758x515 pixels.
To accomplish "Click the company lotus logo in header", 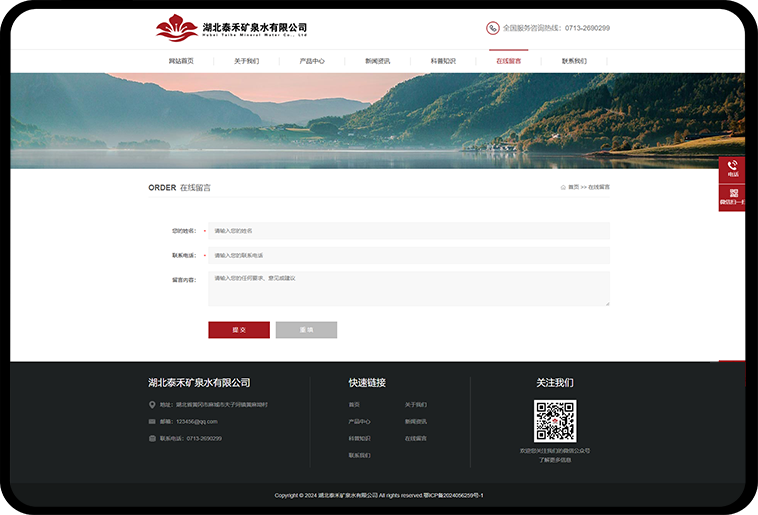I will (177, 28).
